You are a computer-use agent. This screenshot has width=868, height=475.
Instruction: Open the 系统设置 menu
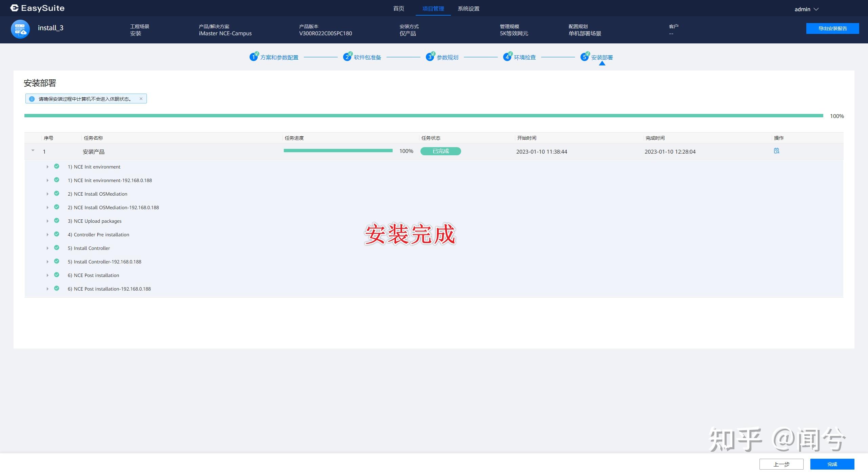pyautogui.click(x=468, y=8)
